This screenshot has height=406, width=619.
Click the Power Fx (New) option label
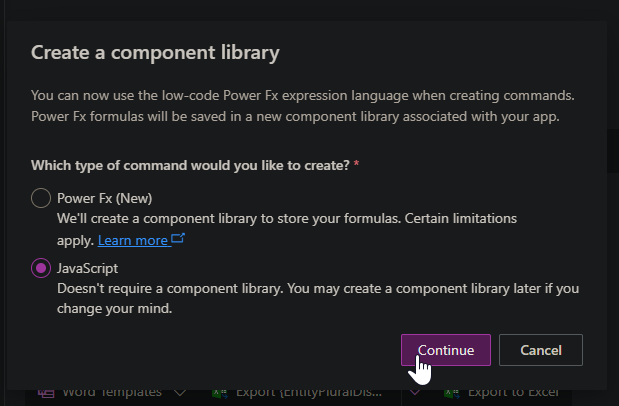pos(105,198)
